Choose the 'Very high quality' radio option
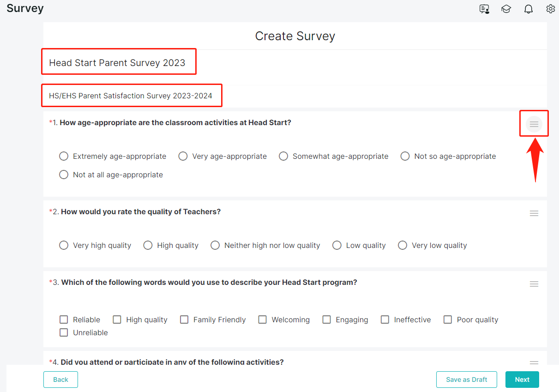Viewport: 559px width, 392px height. 64,246
